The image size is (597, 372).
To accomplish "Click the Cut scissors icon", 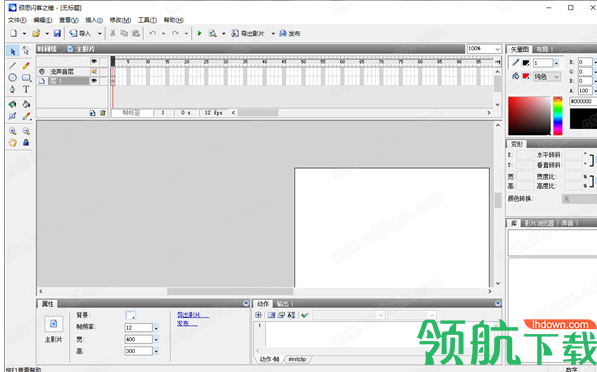I will [113, 34].
